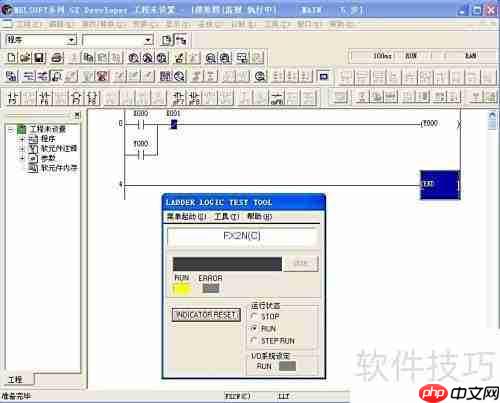Insert rising pulse contact sF7 symbol
The width and height of the screenshot is (500, 403).
178,98
